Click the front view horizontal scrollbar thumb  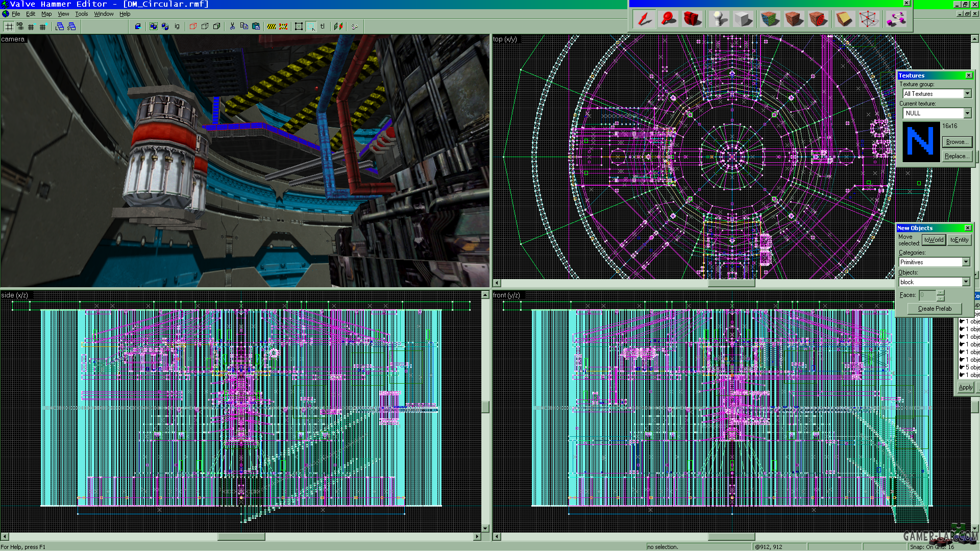pos(731,537)
